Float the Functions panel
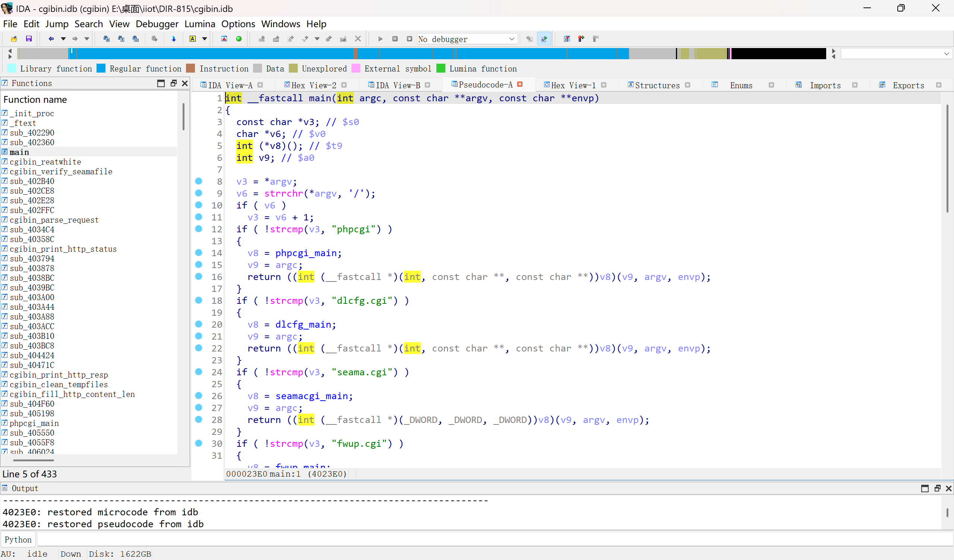The image size is (954, 560). (x=173, y=83)
